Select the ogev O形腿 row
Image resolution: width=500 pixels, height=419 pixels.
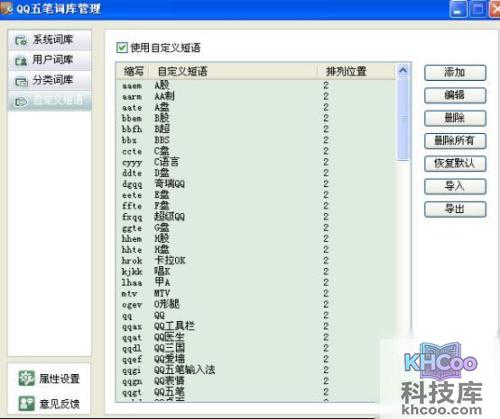tap(256, 304)
